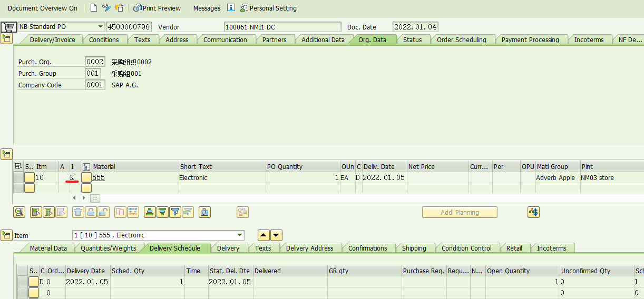Click the sort descending icon
The height and width of the screenshot is (299, 644).
(x=162, y=212)
